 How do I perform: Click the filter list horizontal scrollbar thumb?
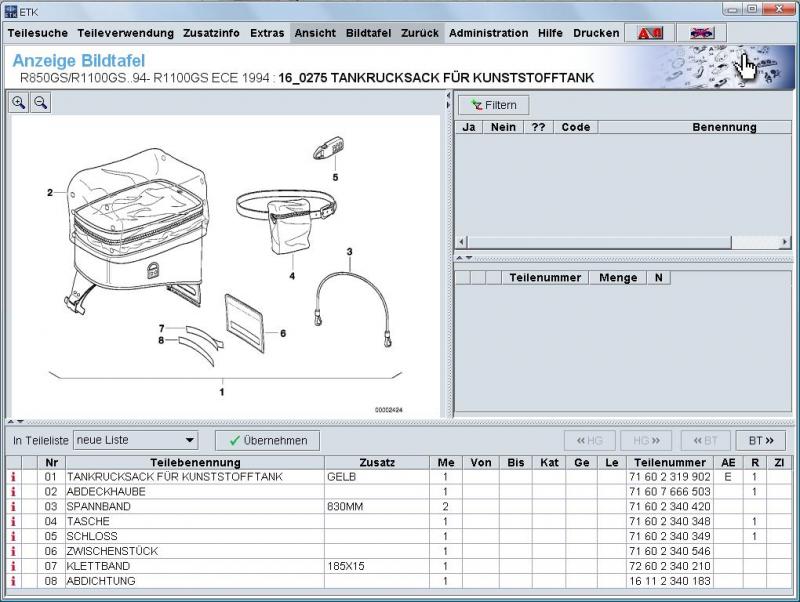[x=599, y=242]
